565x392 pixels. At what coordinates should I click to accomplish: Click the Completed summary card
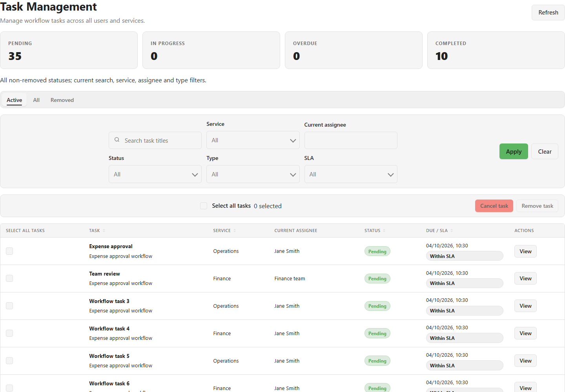tap(496, 50)
